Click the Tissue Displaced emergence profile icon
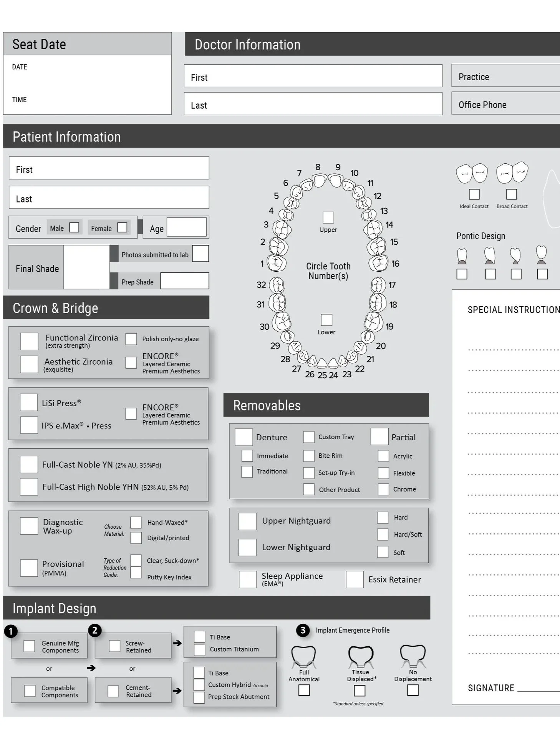 [360, 657]
